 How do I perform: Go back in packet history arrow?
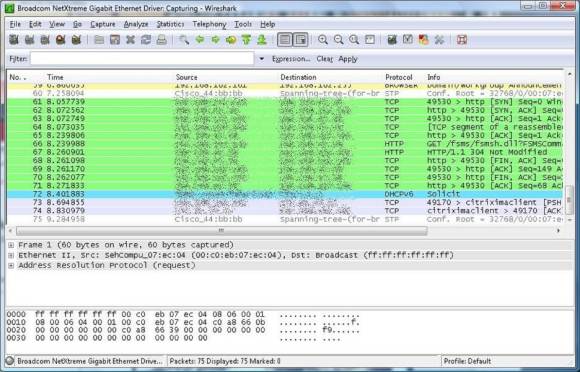click(x=200, y=40)
